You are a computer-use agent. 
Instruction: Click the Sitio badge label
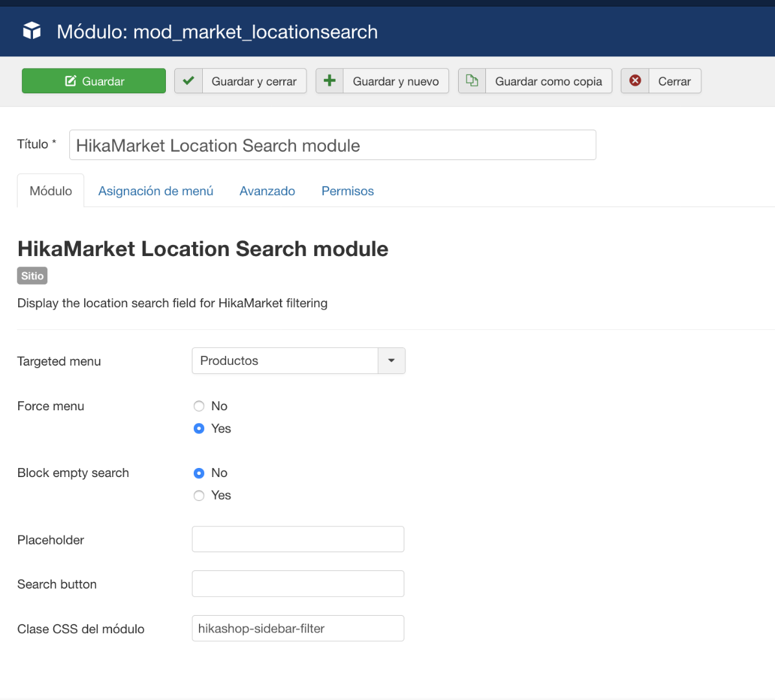[32, 276]
